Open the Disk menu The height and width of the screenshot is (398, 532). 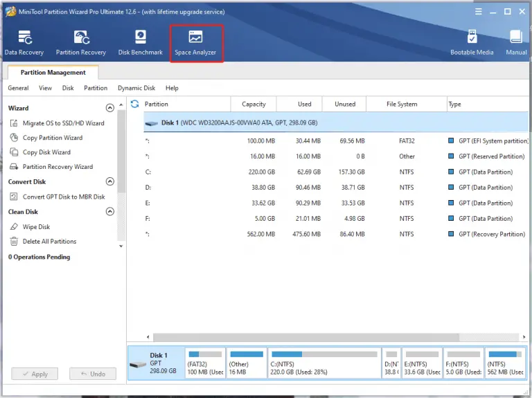pyautogui.click(x=68, y=88)
